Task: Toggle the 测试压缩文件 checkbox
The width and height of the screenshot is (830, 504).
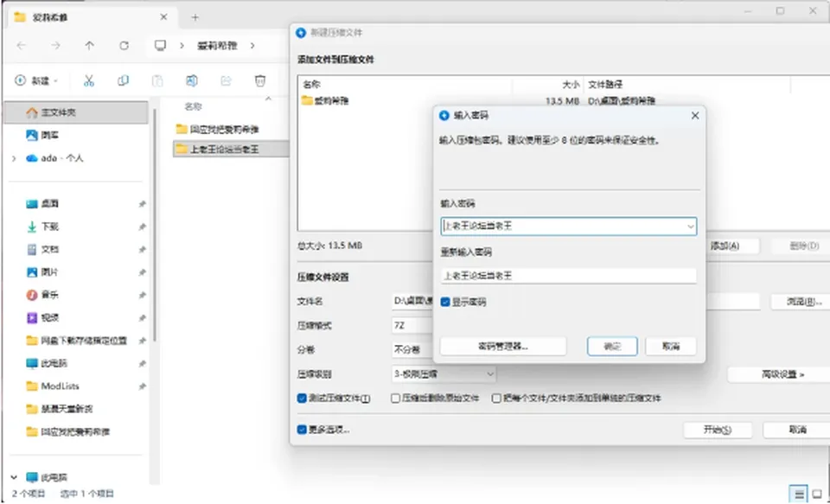Action: point(302,399)
